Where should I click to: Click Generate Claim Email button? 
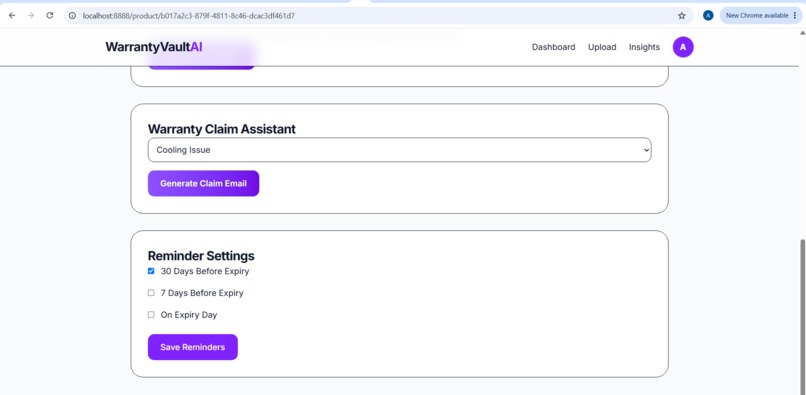pos(204,184)
